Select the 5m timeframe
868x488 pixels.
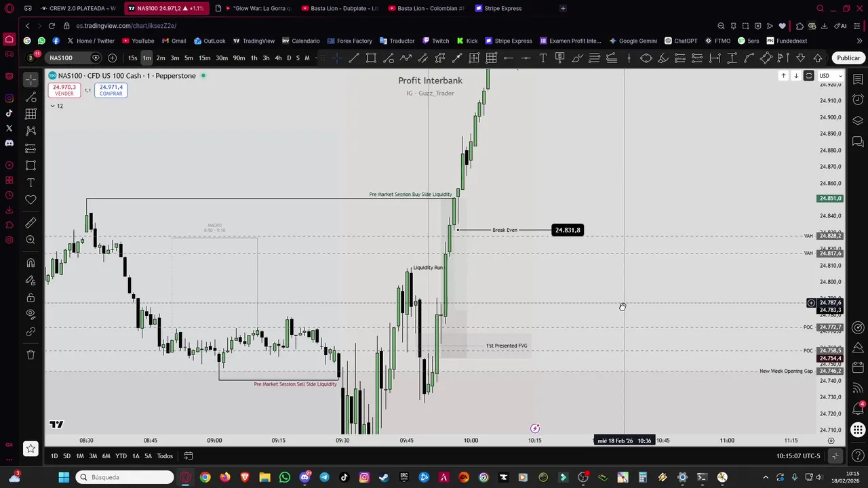tap(189, 58)
